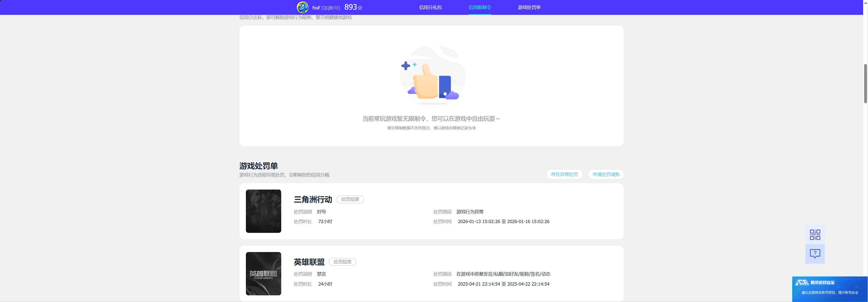The height and width of the screenshot is (302, 868).
Task: Click the fxxf username text
Action: pos(316,7)
